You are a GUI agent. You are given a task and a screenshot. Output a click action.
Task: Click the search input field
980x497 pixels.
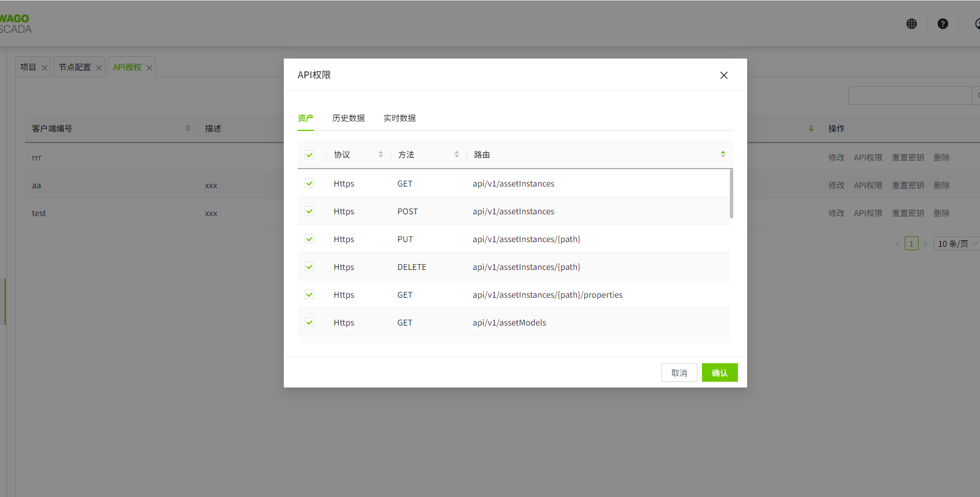(x=909, y=96)
